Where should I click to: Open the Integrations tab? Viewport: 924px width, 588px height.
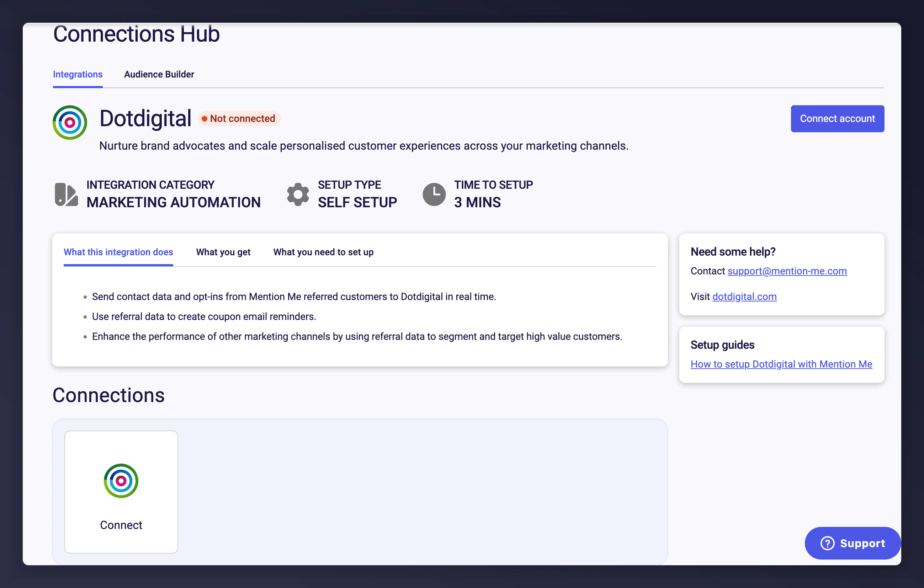coord(78,74)
